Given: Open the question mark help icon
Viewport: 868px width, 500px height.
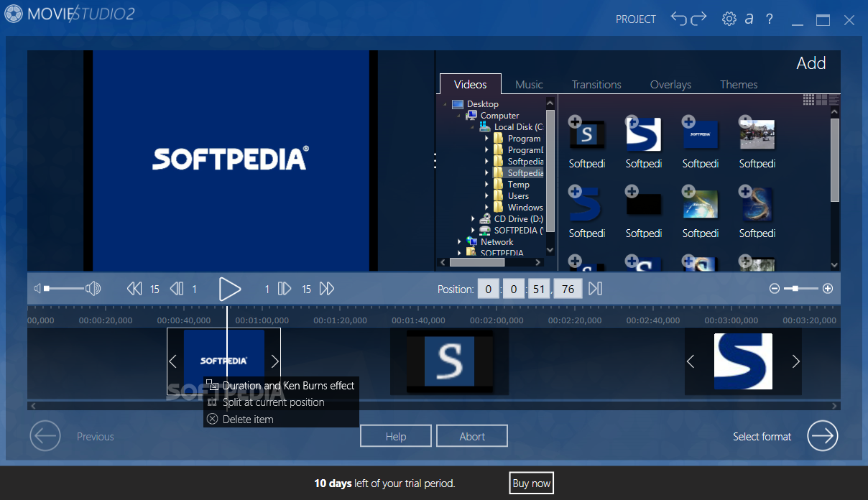Looking at the screenshot, I should pyautogui.click(x=769, y=19).
